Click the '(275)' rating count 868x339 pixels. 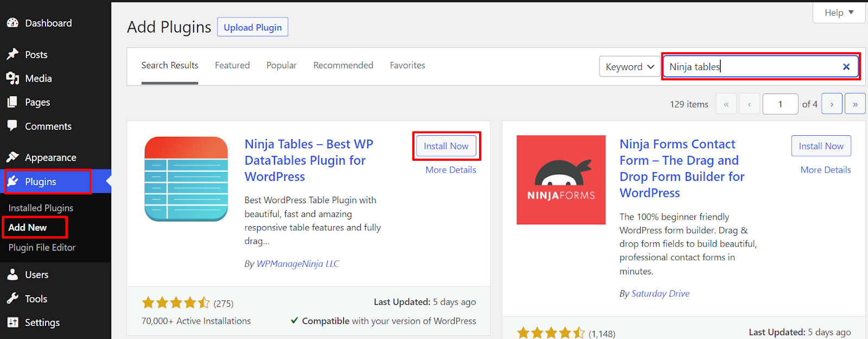[224, 304]
